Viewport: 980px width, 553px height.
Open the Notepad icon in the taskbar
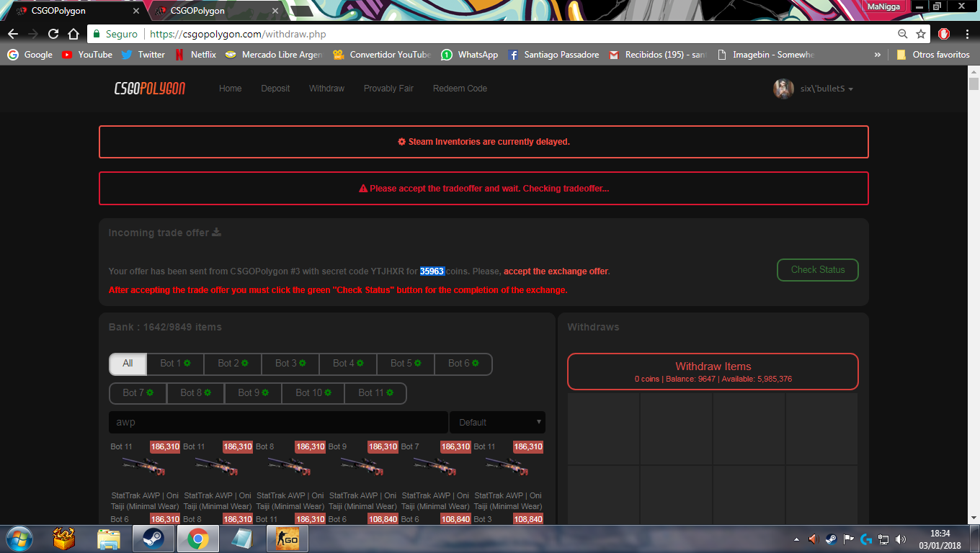click(x=243, y=539)
